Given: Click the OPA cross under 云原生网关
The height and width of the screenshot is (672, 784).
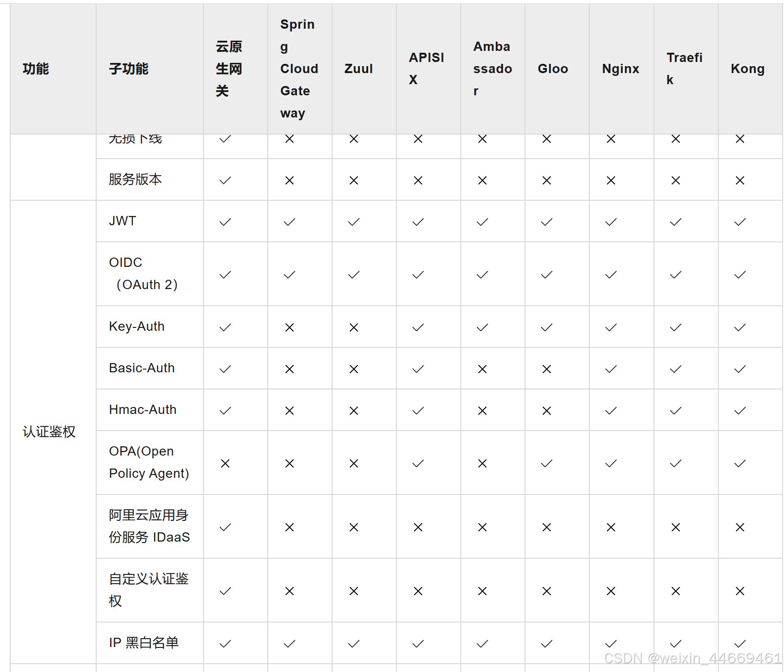Looking at the screenshot, I should (225, 463).
